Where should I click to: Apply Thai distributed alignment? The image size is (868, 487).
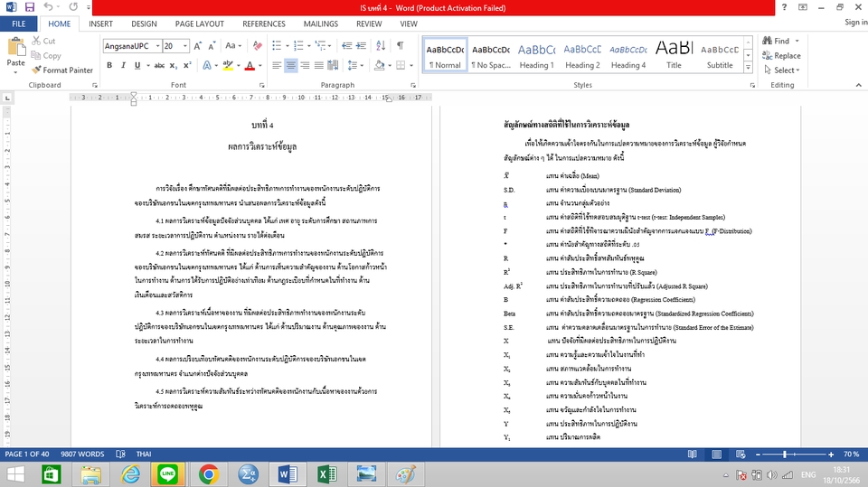(x=333, y=65)
